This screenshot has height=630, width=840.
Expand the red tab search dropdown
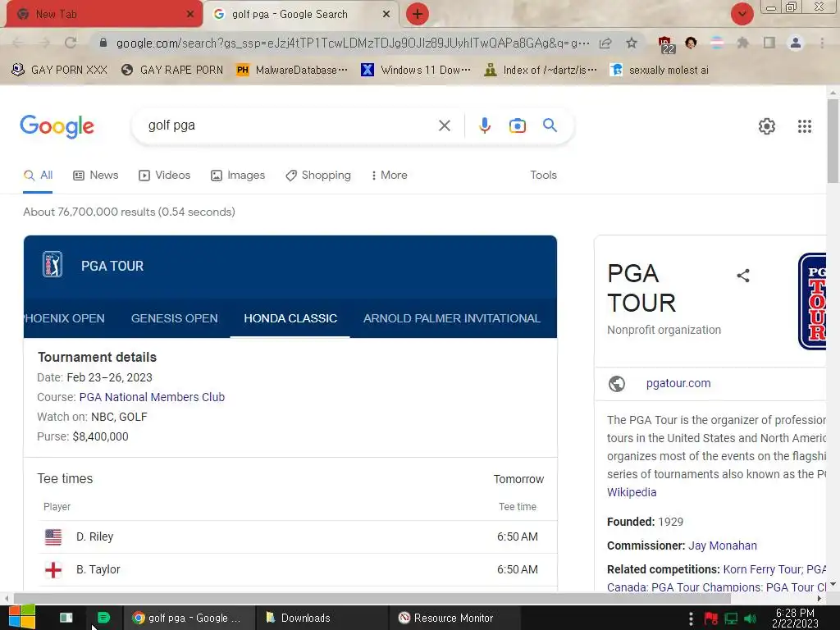[742, 14]
